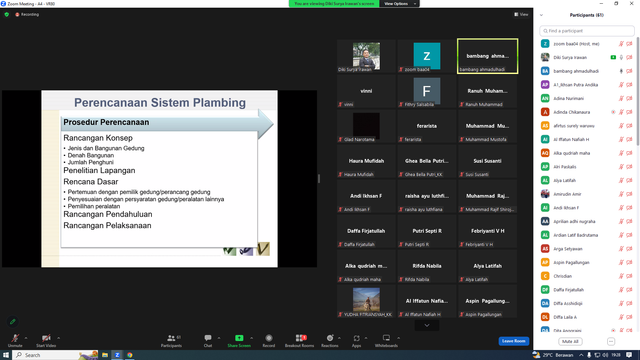Open the Whiteboards icon
The image size is (640, 360).
pyautogui.click(x=386, y=338)
